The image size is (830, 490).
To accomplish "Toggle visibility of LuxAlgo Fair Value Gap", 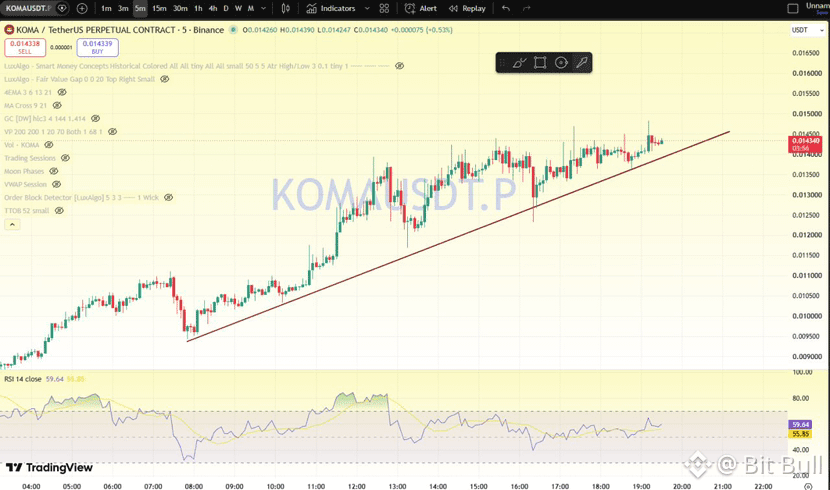I will [165, 79].
